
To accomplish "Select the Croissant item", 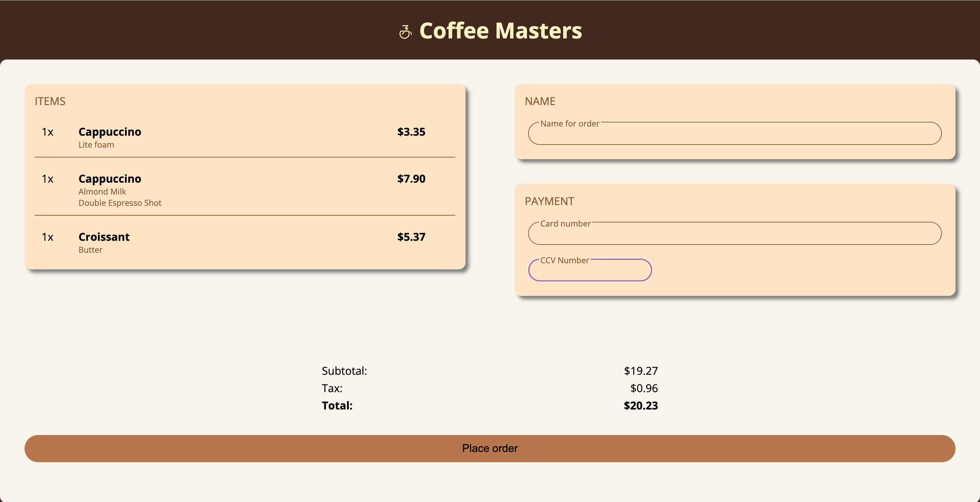I will point(104,237).
